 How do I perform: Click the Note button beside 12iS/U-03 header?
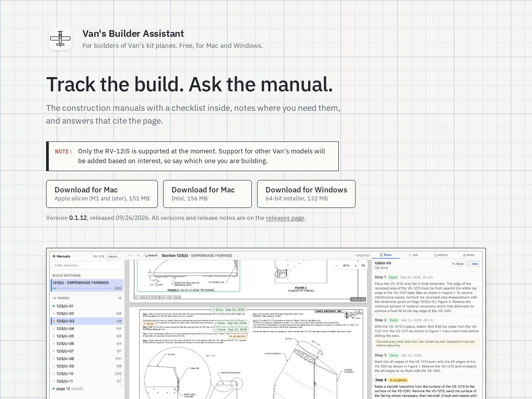click(x=458, y=264)
